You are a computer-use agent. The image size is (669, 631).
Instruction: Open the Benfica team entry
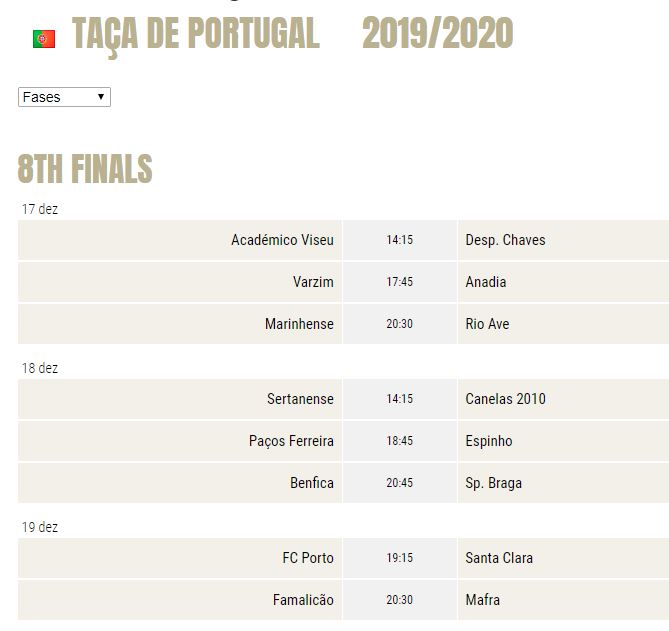pos(311,483)
